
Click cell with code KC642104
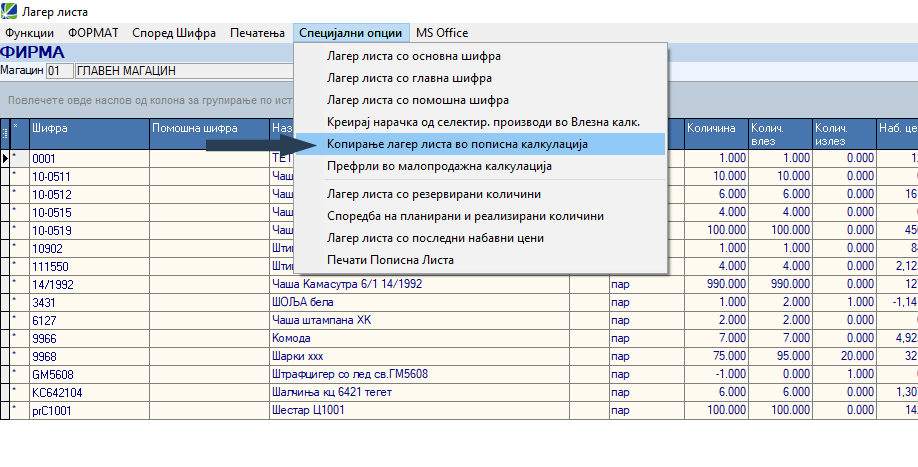coord(90,393)
